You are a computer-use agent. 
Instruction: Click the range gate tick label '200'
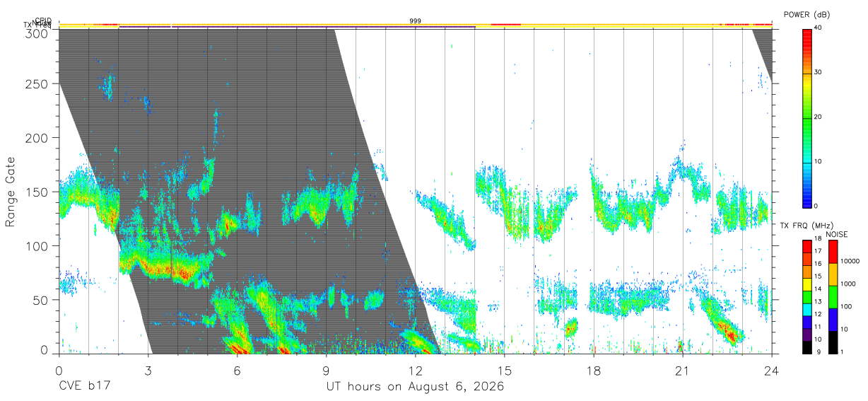pos(38,137)
